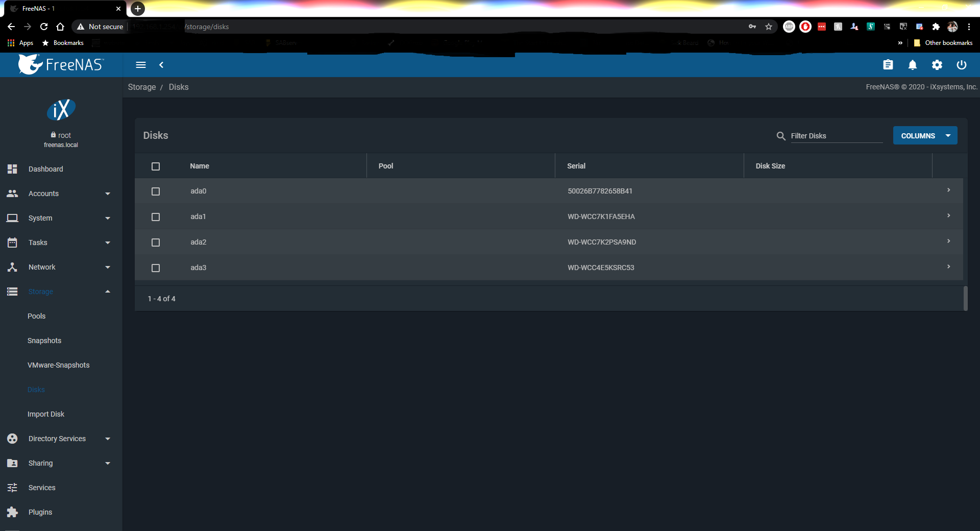Open the Other bookmarks folder
Screen dimensions: 980x531
[943, 43]
